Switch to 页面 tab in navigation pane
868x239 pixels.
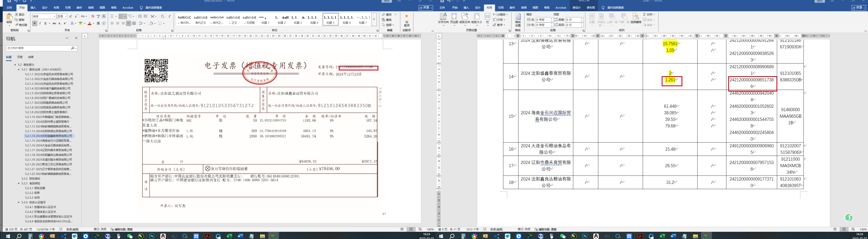coord(20,57)
